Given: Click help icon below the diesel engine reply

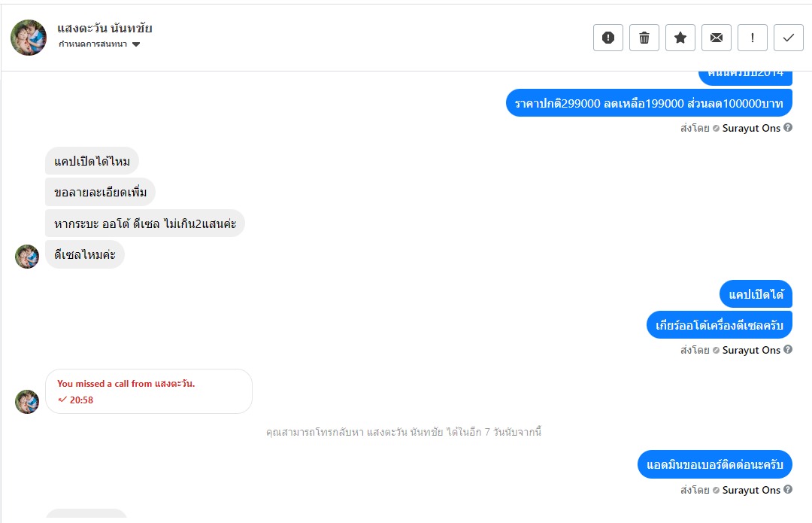Looking at the screenshot, I should (x=788, y=350).
